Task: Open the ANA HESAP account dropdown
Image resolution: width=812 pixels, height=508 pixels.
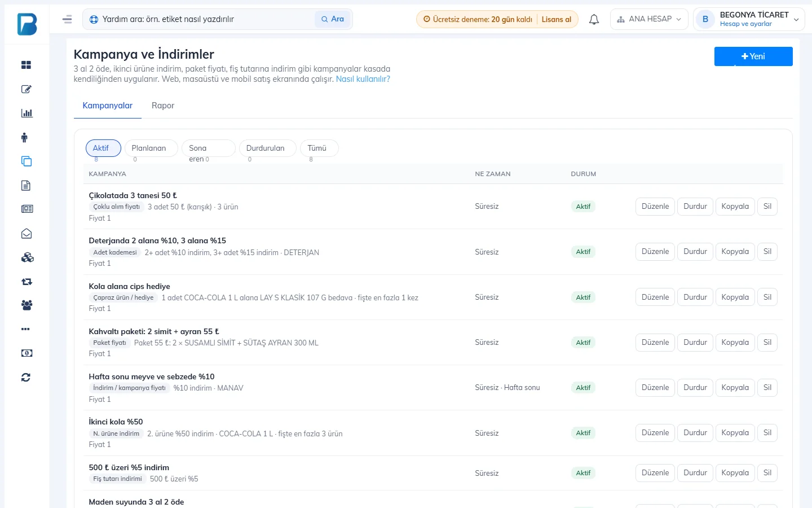Action: pyautogui.click(x=649, y=19)
